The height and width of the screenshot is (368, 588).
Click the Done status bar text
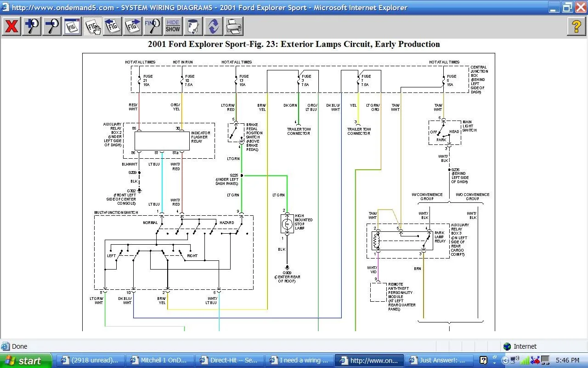pos(19,346)
